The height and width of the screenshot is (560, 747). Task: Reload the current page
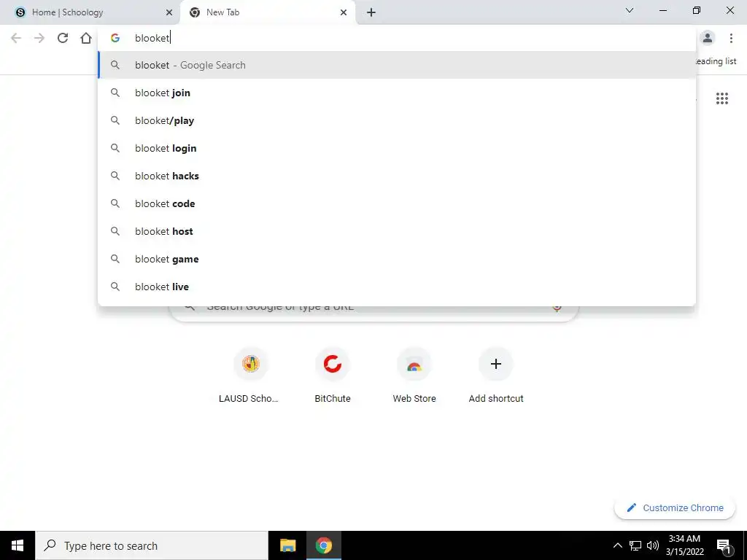(x=63, y=38)
